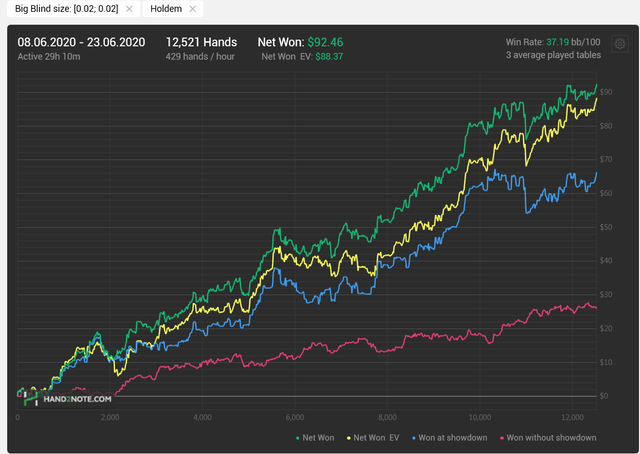Open the graph settings gear icon
Viewport: 640px width, 454px height.
[620, 44]
